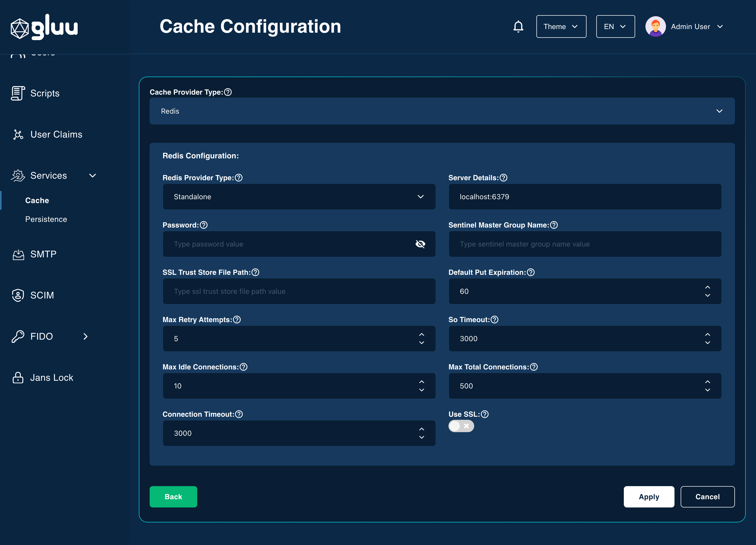Adjust the So Timeout stepper arrows
Image resolution: width=756 pixels, height=545 pixels.
point(707,339)
